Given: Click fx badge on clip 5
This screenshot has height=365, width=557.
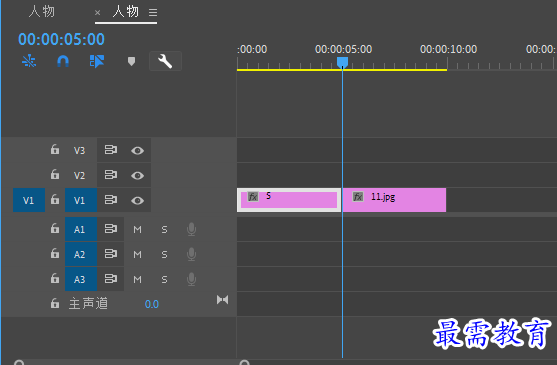Looking at the screenshot, I should pos(253,197).
